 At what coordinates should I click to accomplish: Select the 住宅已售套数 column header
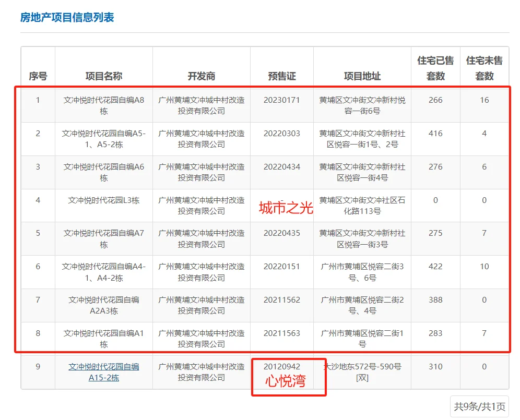tap(435, 68)
